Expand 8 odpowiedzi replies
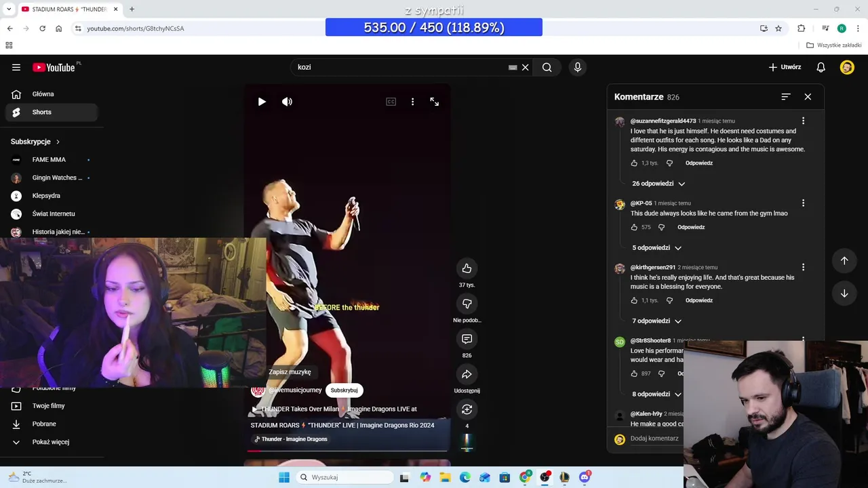Screen dimensions: 868x488 tap(656, 394)
